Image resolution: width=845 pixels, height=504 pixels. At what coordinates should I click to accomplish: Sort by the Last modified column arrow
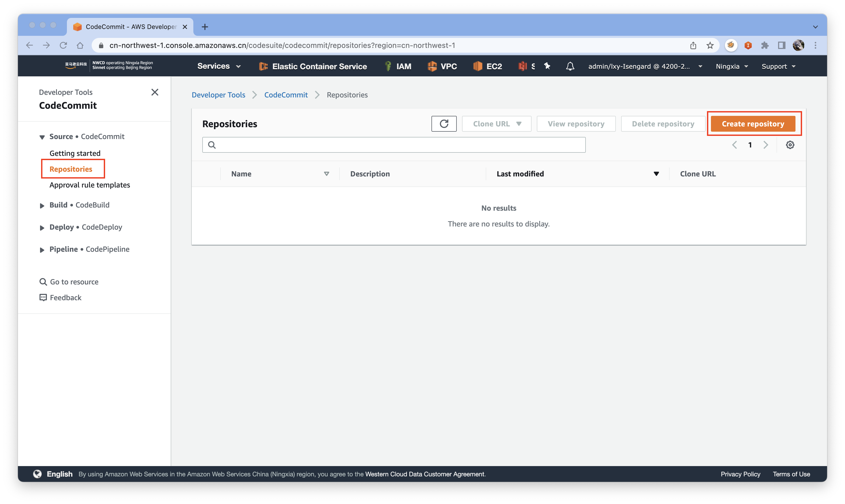[x=656, y=174]
